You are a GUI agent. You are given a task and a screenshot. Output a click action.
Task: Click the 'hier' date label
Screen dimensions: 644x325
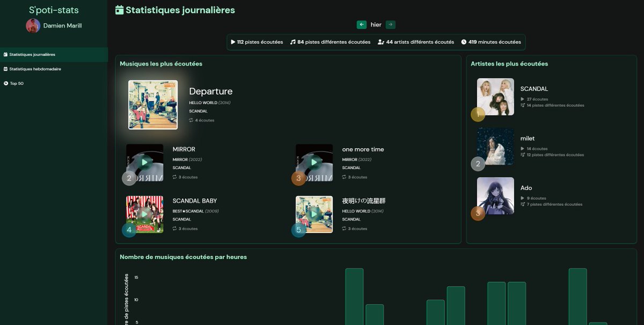point(376,25)
